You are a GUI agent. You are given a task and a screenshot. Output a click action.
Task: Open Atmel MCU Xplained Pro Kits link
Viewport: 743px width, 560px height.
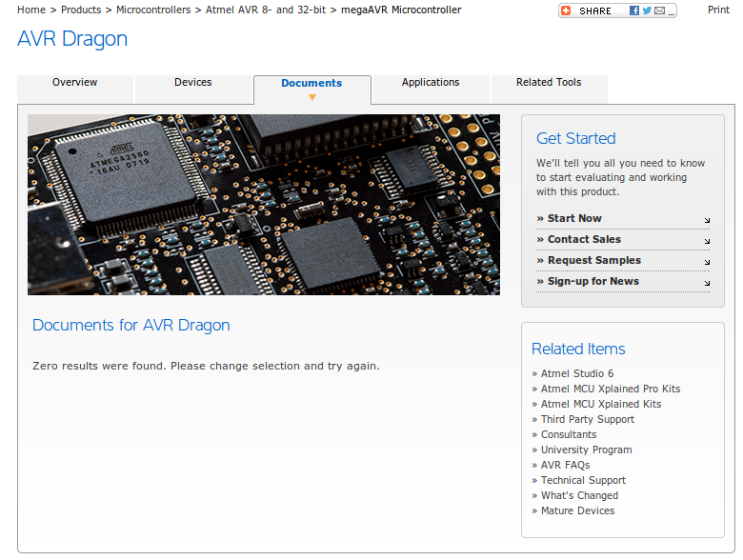(x=611, y=389)
